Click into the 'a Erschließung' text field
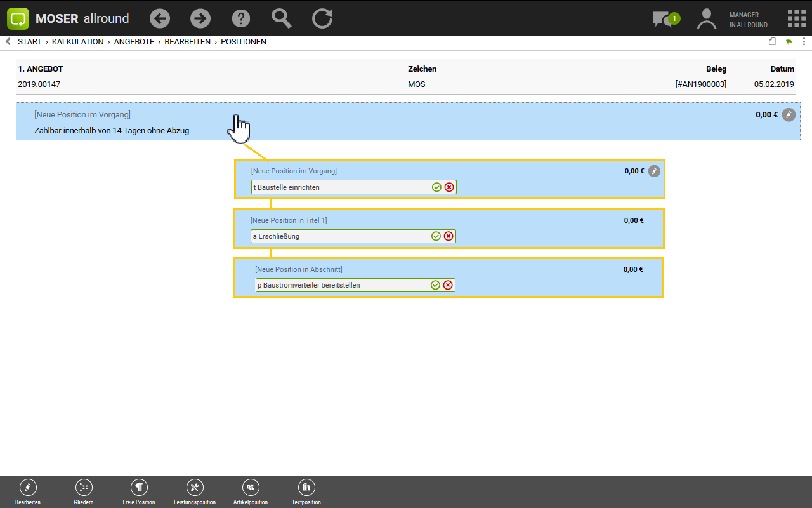This screenshot has width=812, height=508. coord(339,236)
